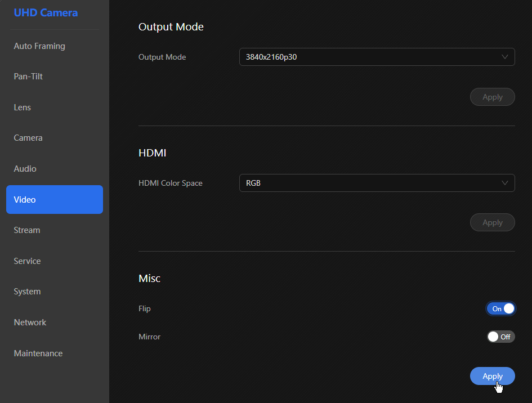The height and width of the screenshot is (403, 532).
Task: Click the UHD Camera title
Action: coord(46,13)
